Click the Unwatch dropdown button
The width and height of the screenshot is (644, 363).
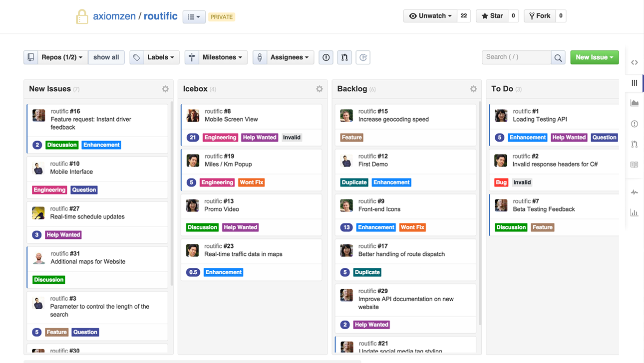[430, 16]
